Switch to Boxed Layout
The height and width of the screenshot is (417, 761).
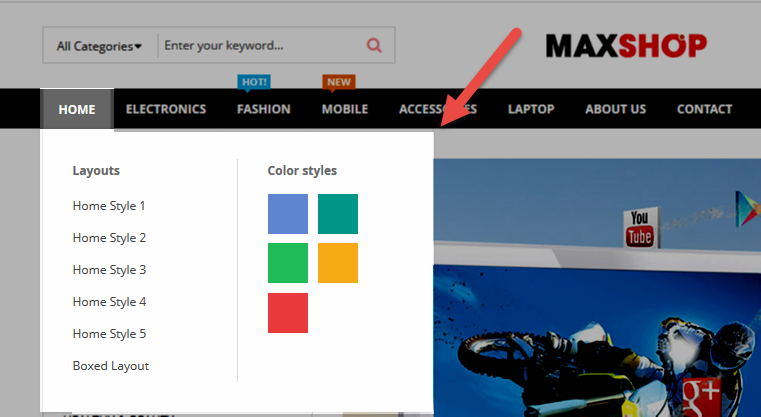click(x=111, y=366)
